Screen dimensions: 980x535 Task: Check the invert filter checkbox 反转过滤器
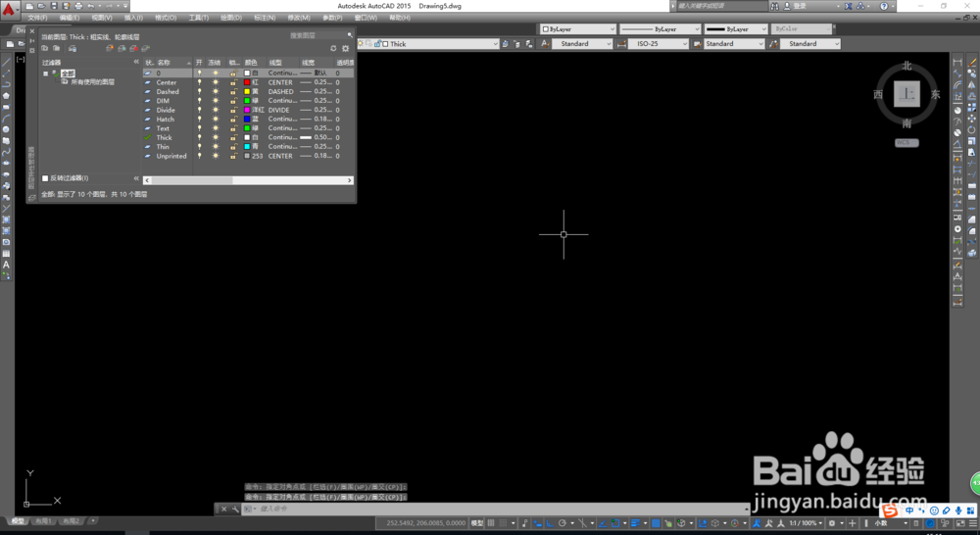(x=45, y=178)
